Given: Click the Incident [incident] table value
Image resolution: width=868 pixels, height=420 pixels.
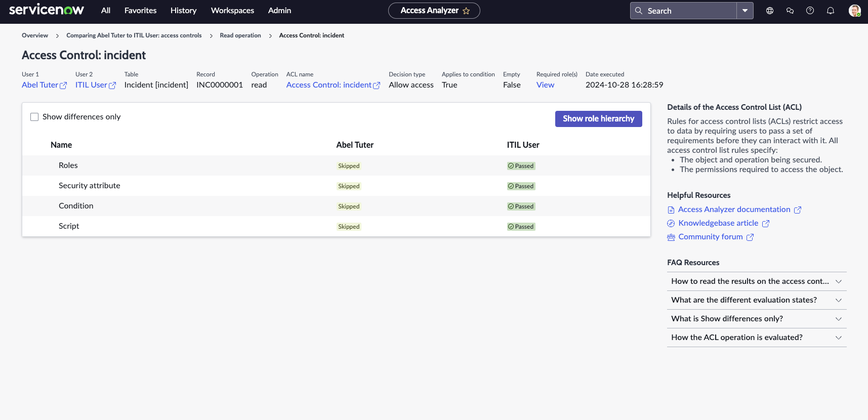Looking at the screenshot, I should click(x=156, y=85).
